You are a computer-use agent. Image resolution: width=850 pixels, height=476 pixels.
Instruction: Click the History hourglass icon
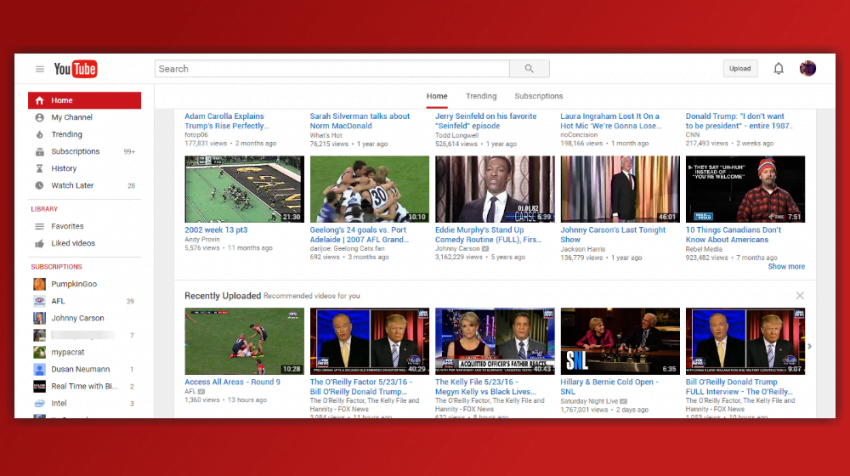click(40, 169)
